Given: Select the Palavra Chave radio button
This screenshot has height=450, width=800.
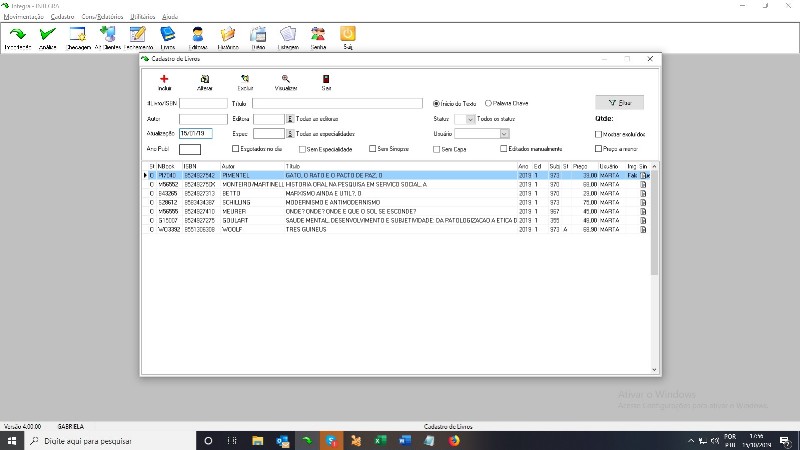Looking at the screenshot, I should pyautogui.click(x=488, y=102).
